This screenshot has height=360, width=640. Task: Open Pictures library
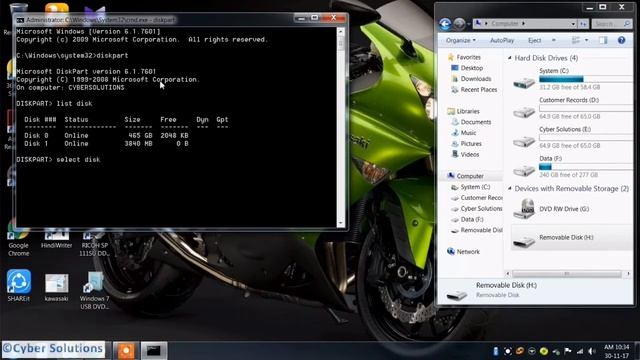click(467, 144)
